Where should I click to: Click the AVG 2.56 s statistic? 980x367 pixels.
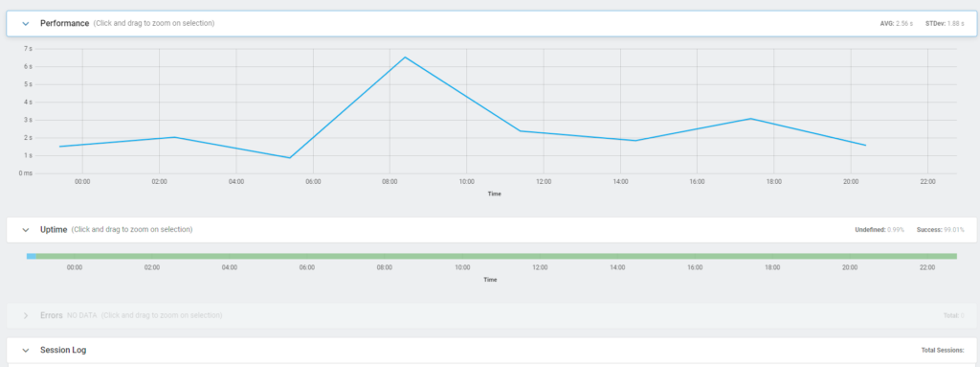pos(896,23)
